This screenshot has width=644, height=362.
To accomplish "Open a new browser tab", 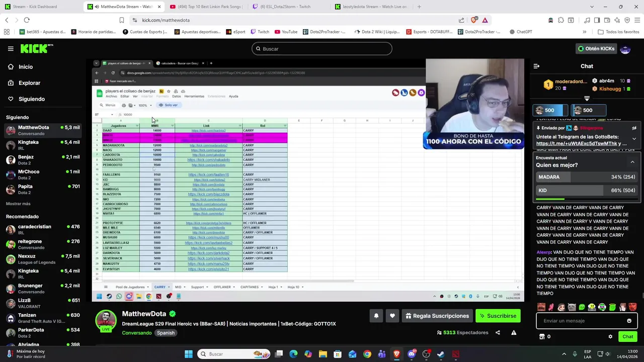I will click(419, 7).
